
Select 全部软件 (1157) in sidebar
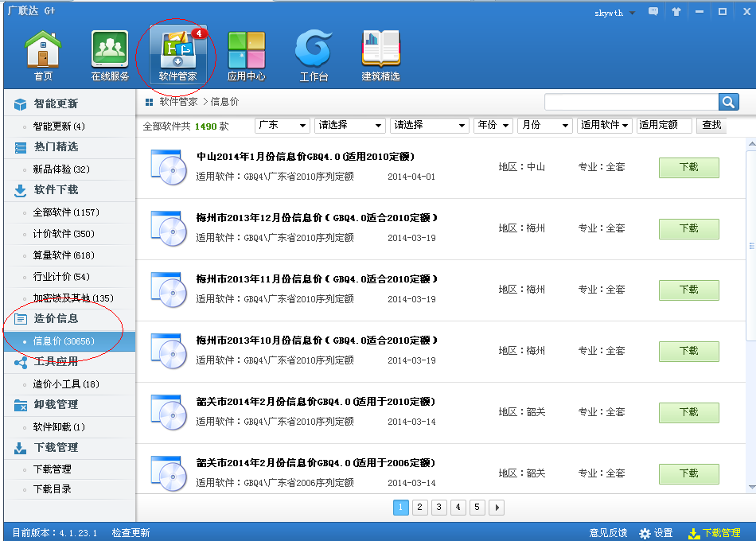point(66,212)
